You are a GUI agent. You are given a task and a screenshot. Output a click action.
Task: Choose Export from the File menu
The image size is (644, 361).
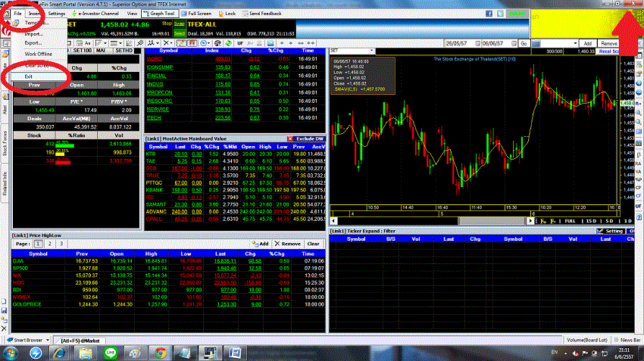coord(33,43)
